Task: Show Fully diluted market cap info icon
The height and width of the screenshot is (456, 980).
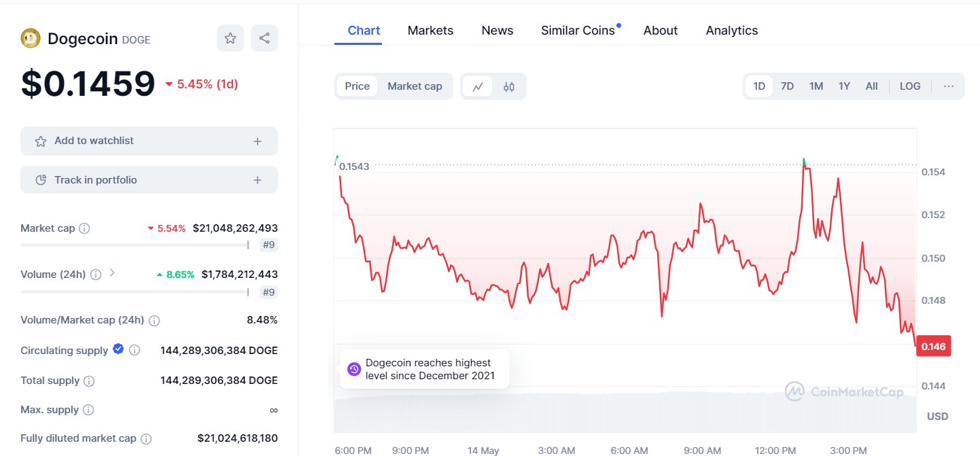Action: point(146,439)
